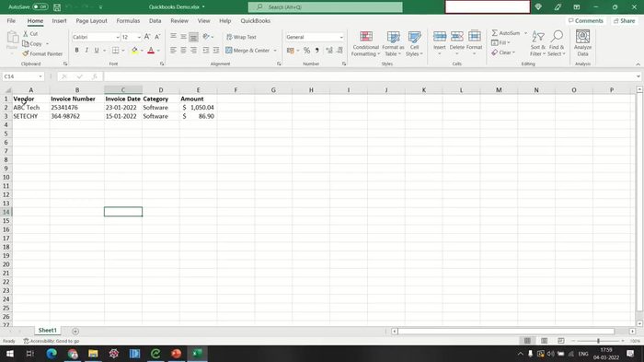The height and width of the screenshot is (362, 644).
Task: Click the Copy icon
Action: pos(32,43)
